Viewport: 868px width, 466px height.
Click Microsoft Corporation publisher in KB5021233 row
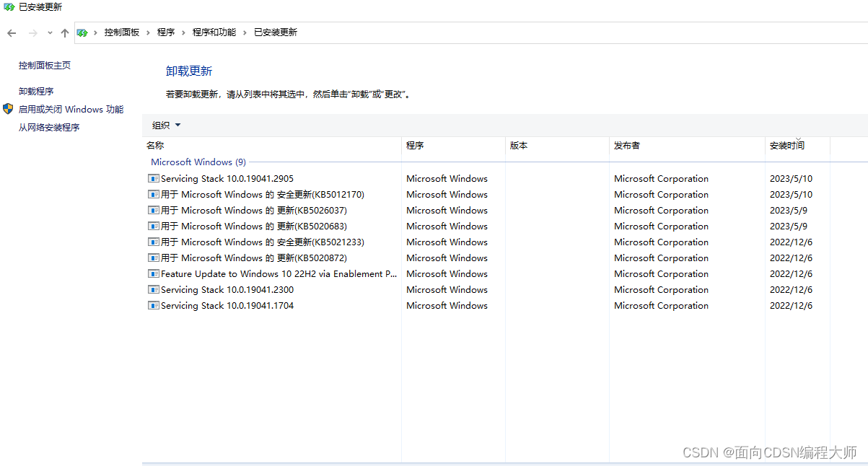pos(661,242)
